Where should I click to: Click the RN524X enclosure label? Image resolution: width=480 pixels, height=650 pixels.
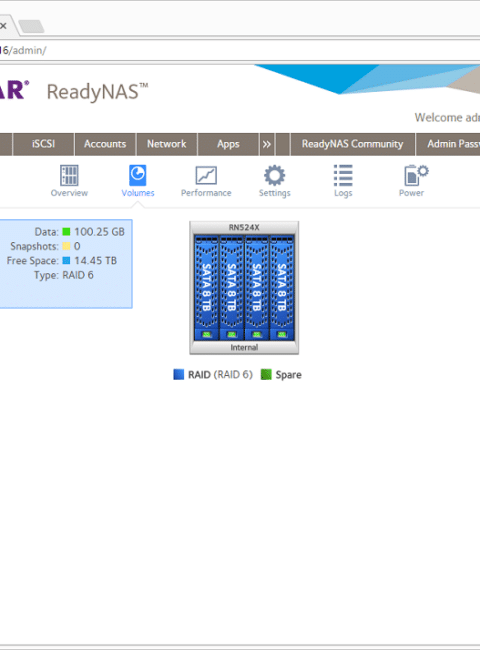244,227
